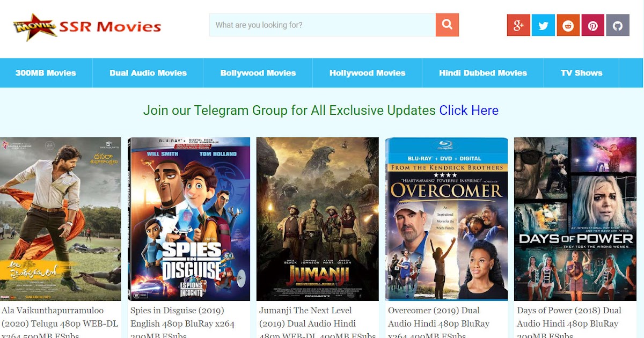Open the 300MB Movies menu

tap(46, 73)
